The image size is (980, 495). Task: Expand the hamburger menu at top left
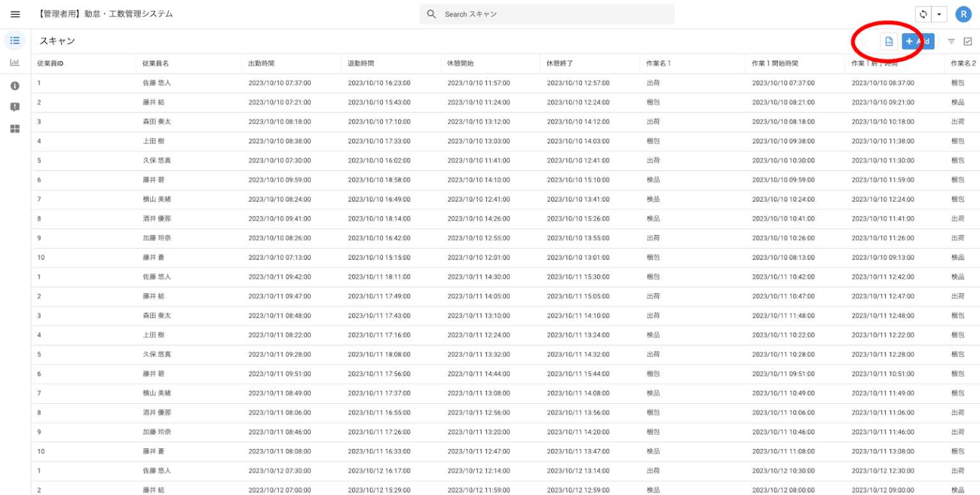coord(15,14)
